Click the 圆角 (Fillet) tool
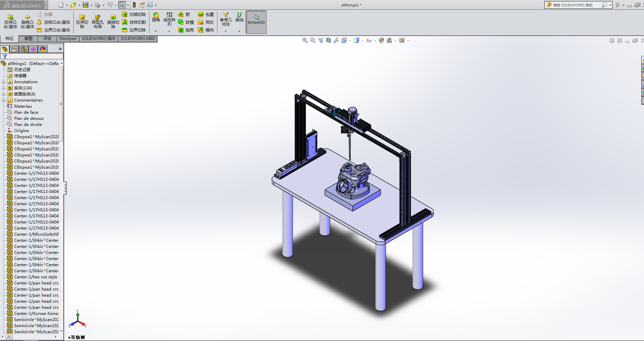 tap(156, 19)
